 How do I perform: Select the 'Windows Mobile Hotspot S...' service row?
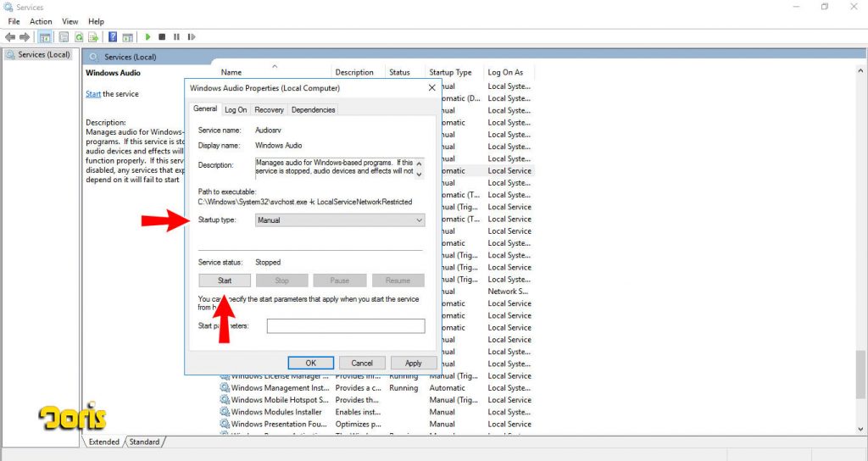point(376,400)
